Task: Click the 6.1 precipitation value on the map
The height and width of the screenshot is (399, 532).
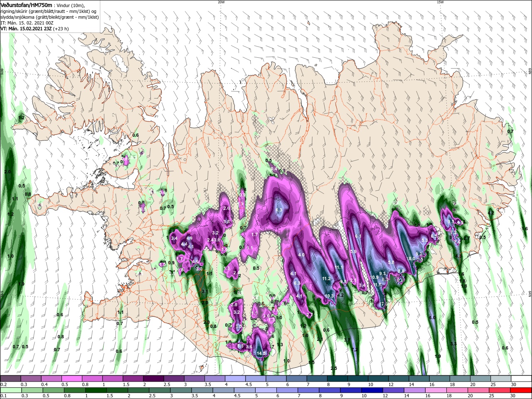Action: pyautogui.click(x=358, y=236)
